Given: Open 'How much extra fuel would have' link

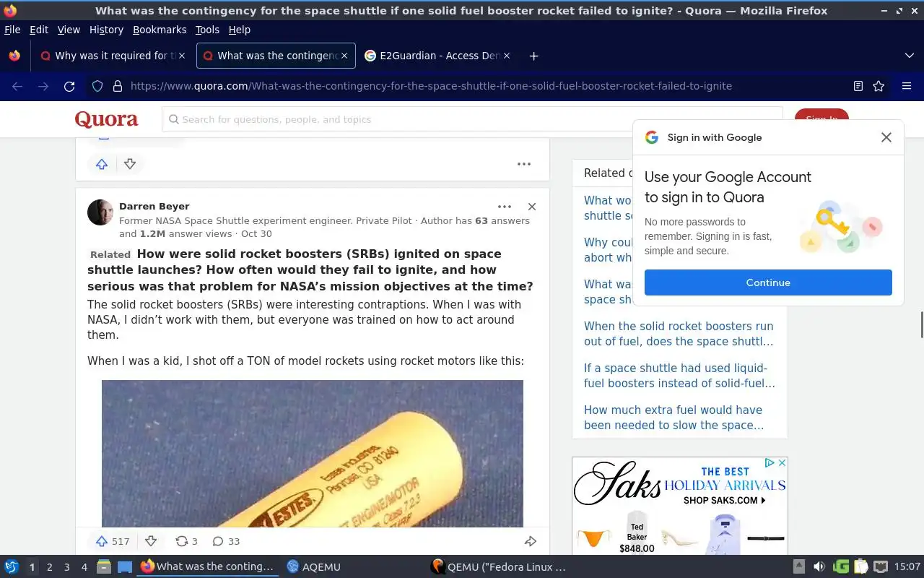Looking at the screenshot, I should coord(674,418).
